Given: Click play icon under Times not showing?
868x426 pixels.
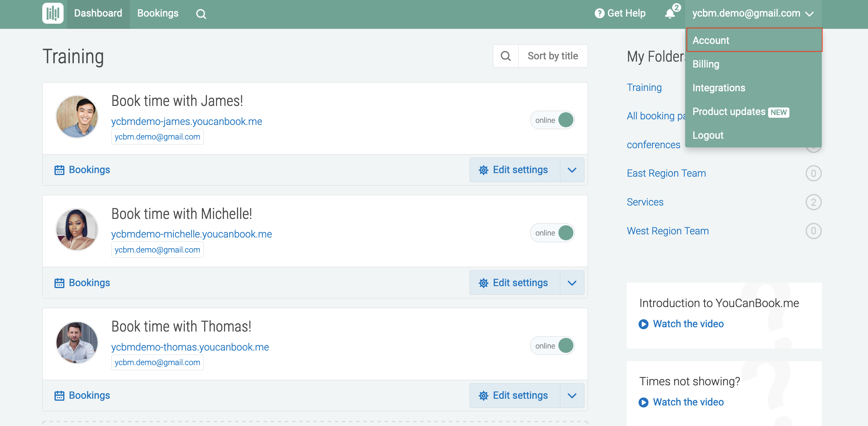Looking at the screenshot, I should click(x=643, y=402).
